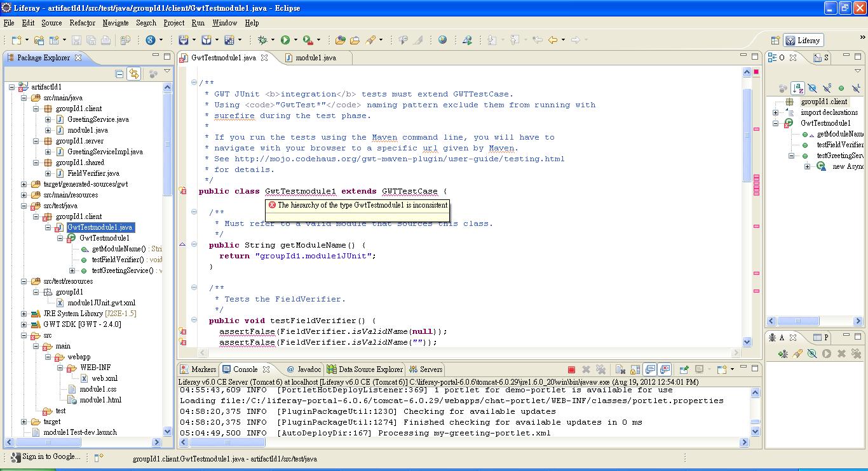This screenshot has height=471, width=868.
Task: Click Open Console icon in Console toolbar
Action: [722, 369]
